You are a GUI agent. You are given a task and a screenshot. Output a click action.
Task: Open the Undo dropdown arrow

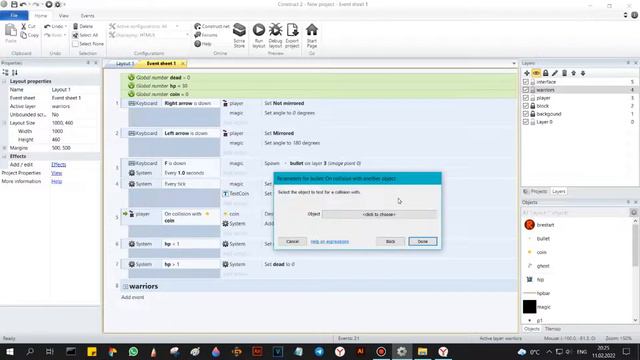(x=66, y=26)
